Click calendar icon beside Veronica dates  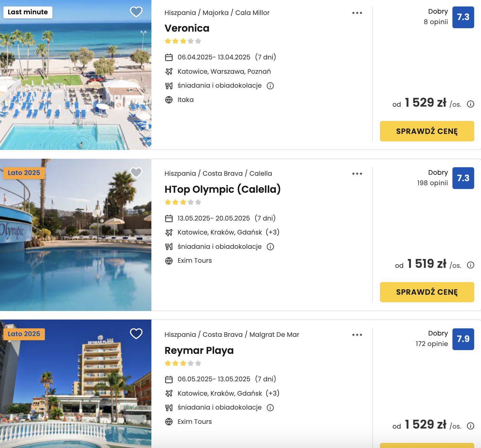tap(169, 57)
